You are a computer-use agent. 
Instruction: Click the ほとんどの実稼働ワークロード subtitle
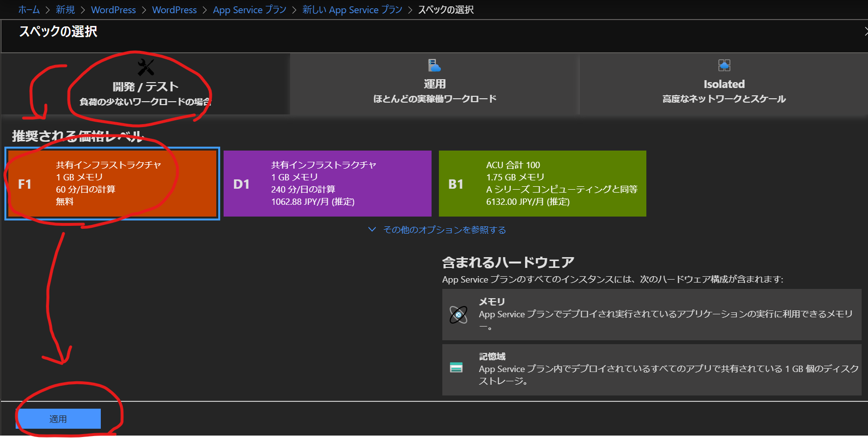[x=434, y=99]
